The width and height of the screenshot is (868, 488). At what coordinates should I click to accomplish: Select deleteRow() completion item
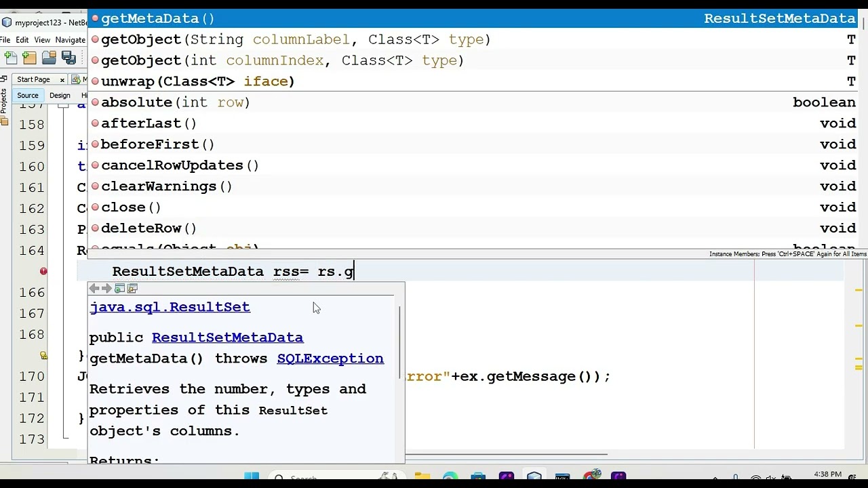click(x=474, y=228)
